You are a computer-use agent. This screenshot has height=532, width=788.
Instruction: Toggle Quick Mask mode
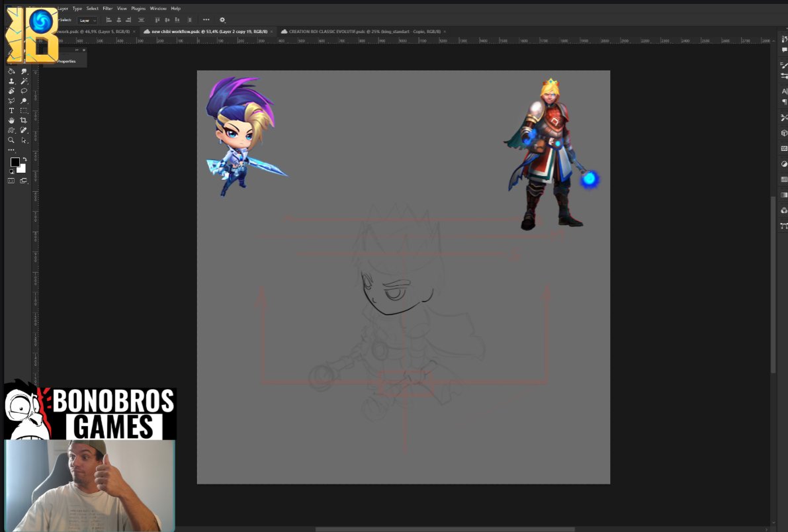(11, 181)
